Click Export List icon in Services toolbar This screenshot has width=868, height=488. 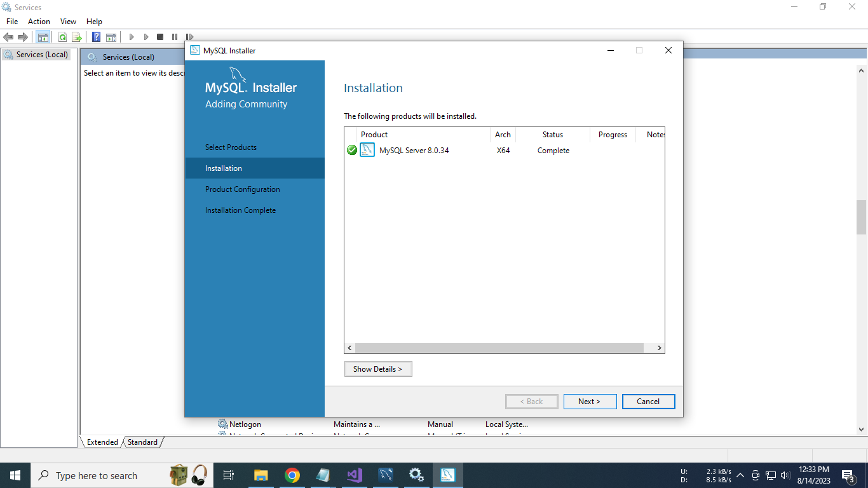77,37
